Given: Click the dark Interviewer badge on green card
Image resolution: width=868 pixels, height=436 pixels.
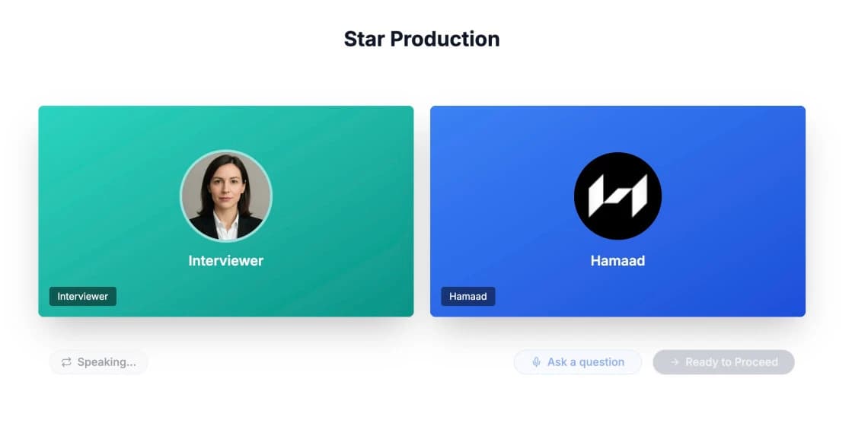Looking at the screenshot, I should 83,296.
